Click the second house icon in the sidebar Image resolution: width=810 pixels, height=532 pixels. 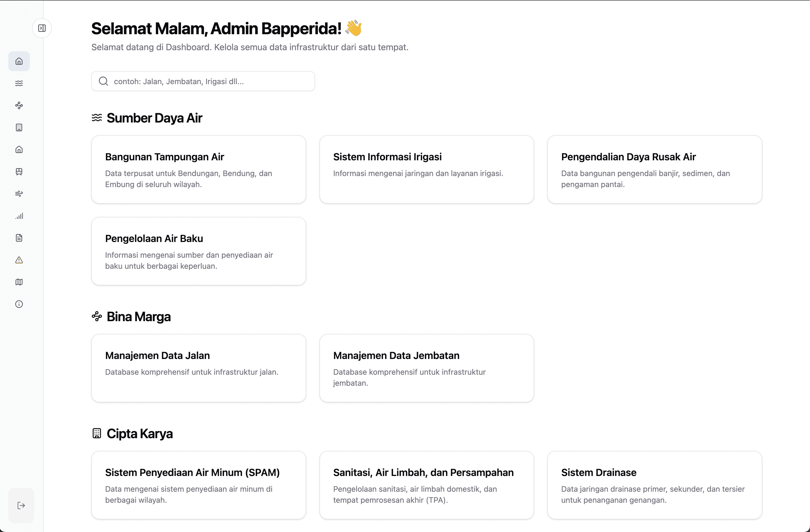[19, 150]
